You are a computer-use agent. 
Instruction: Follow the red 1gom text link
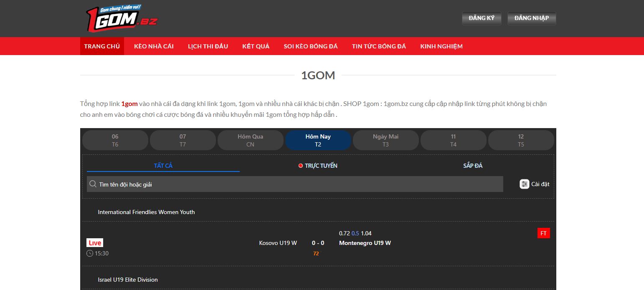point(129,104)
